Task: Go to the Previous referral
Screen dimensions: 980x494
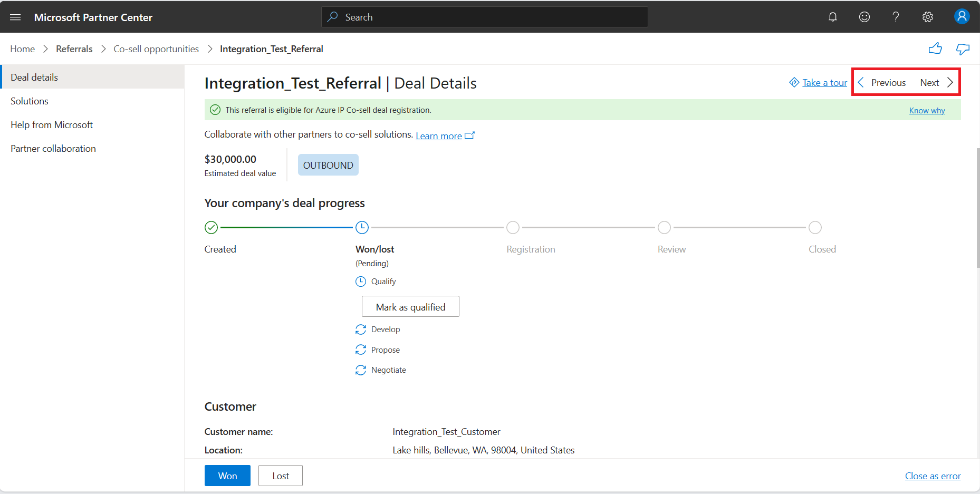Action: [x=882, y=83]
